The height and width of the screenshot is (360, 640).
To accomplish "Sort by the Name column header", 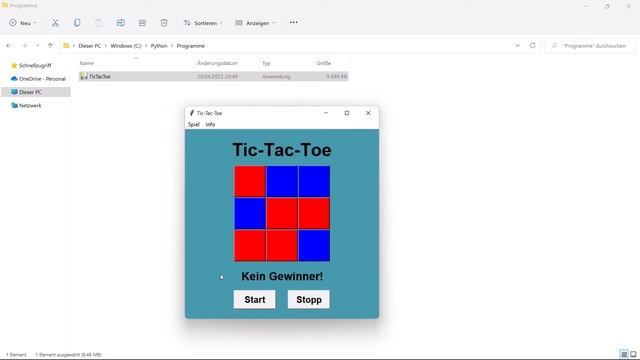I will click(87, 63).
